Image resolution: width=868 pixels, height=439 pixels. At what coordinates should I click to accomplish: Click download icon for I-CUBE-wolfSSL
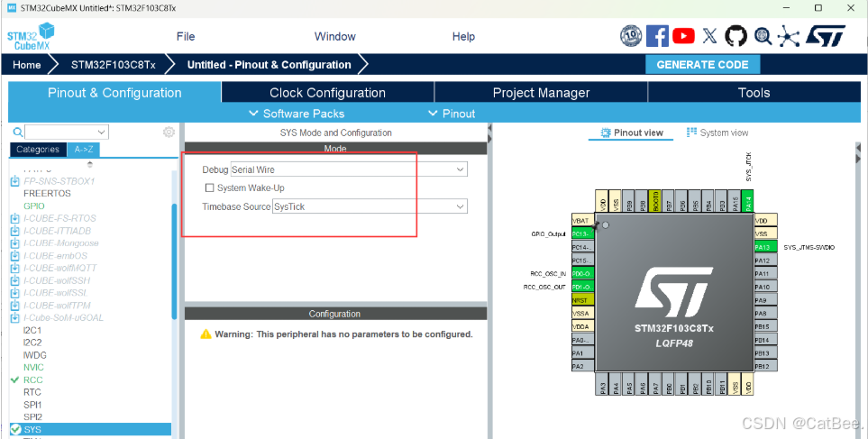(15, 293)
